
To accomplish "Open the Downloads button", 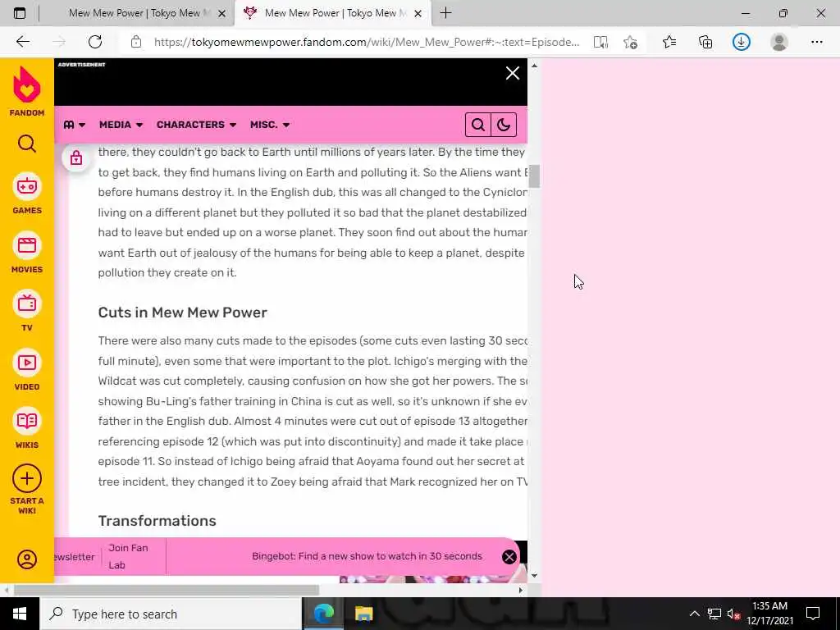I will (x=742, y=42).
